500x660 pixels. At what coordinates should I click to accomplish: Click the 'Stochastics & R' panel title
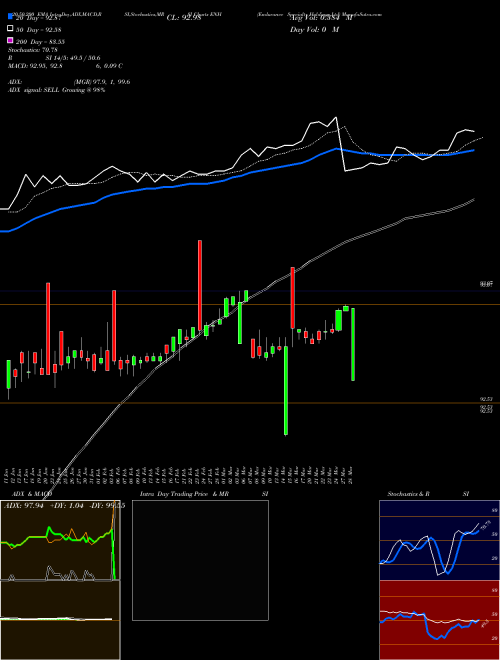pyautogui.click(x=408, y=494)
